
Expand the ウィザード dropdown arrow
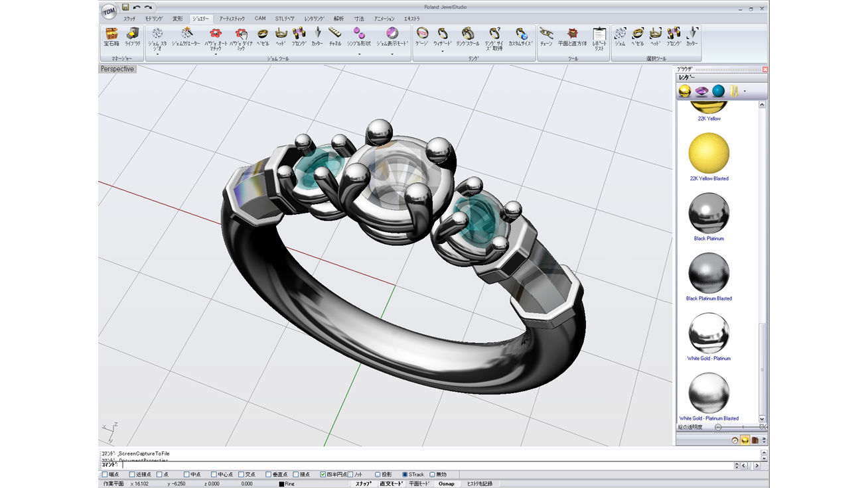click(441, 52)
